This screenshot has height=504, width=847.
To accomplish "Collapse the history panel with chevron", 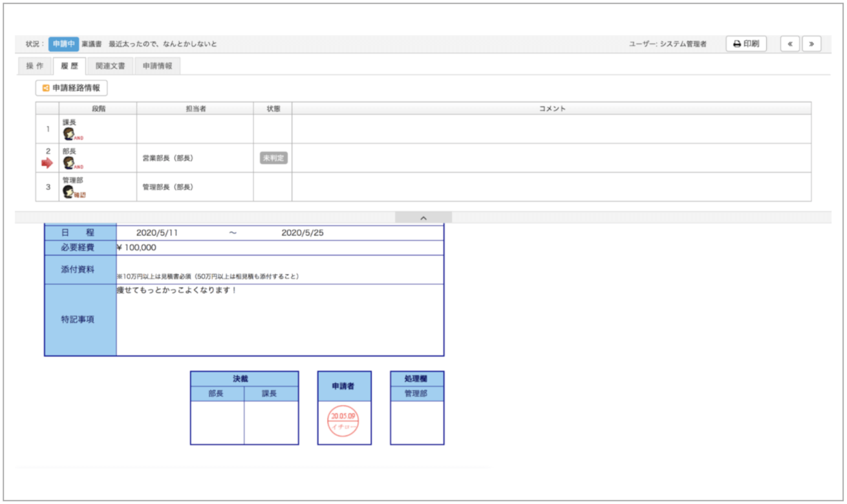I will pos(423,218).
